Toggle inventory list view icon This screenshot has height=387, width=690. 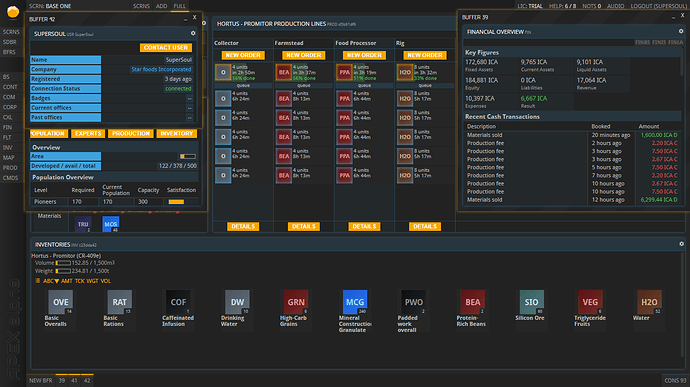37,281
